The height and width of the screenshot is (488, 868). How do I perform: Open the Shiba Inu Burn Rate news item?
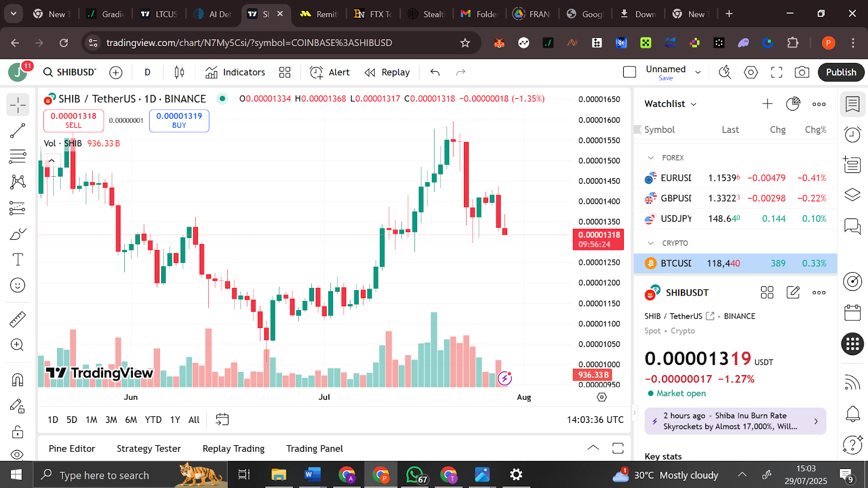pyautogui.click(x=735, y=421)
